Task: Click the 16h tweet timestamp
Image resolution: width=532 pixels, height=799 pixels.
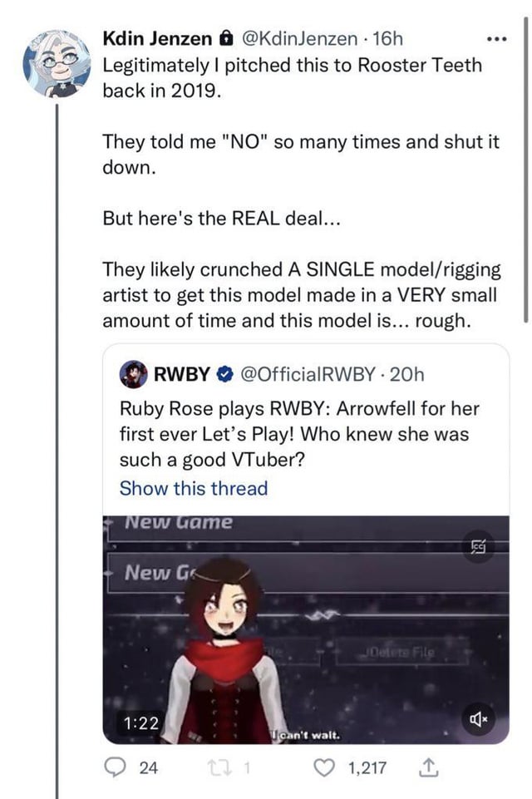Action: tap(388, 37)
